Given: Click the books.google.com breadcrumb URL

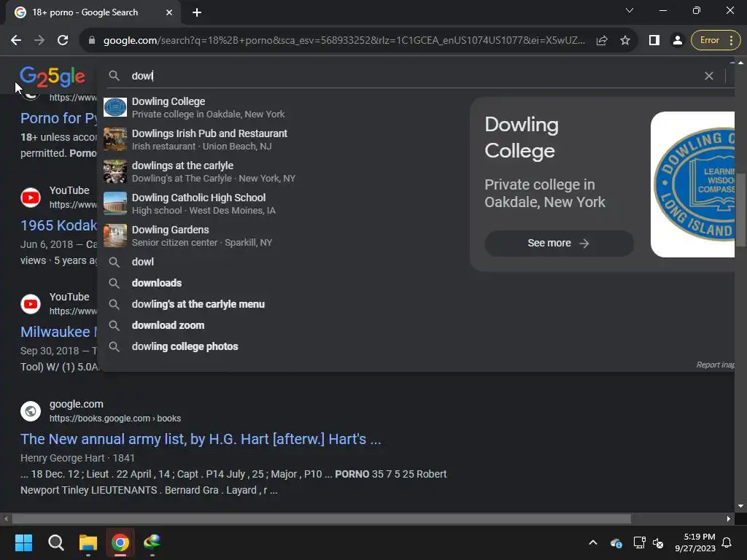Looking at the screenshot, I should click(115, 419).
